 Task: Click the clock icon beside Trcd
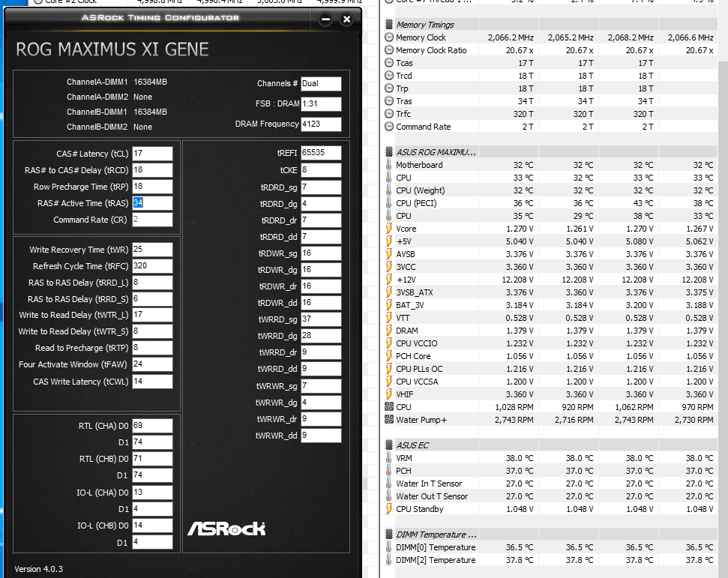pyautogui.click(x=389, y=76)
